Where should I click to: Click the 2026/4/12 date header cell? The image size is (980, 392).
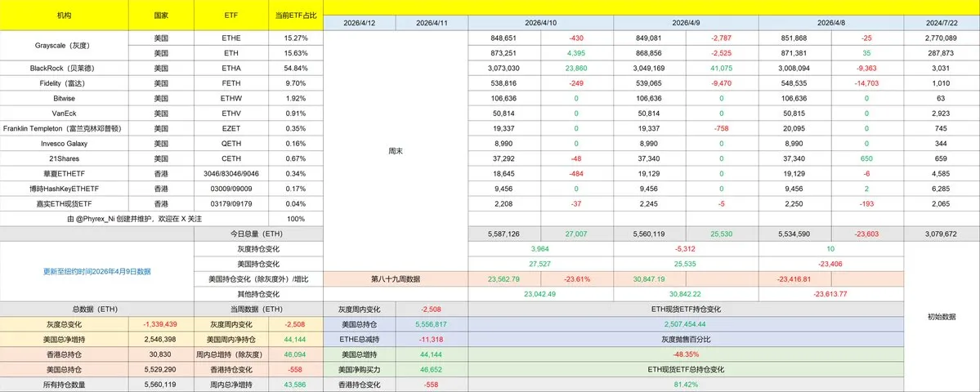coord(359,23)
